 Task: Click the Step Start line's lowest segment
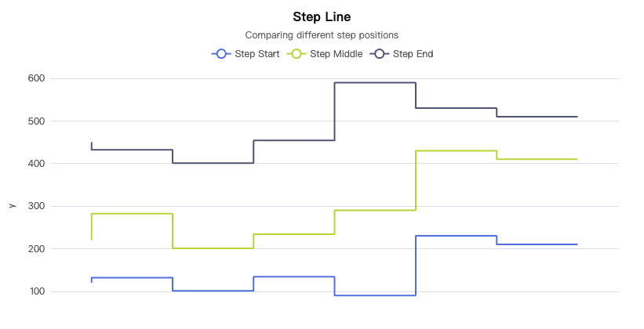tap(375, 295)
